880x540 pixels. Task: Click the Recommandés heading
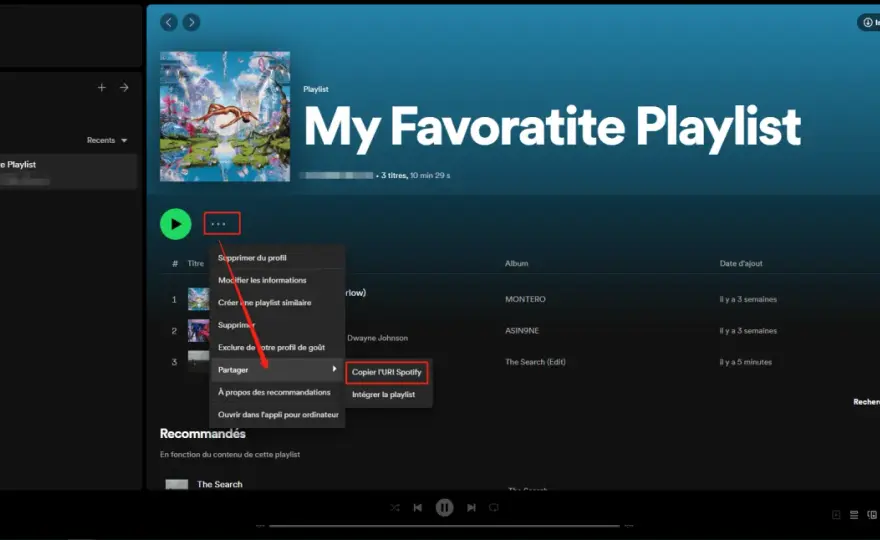click(203, 433)
